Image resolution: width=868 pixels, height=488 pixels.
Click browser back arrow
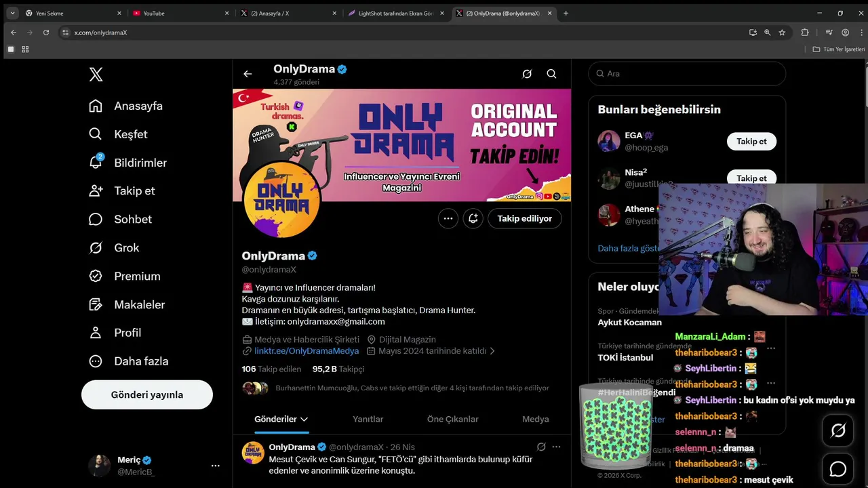(14, 32)
